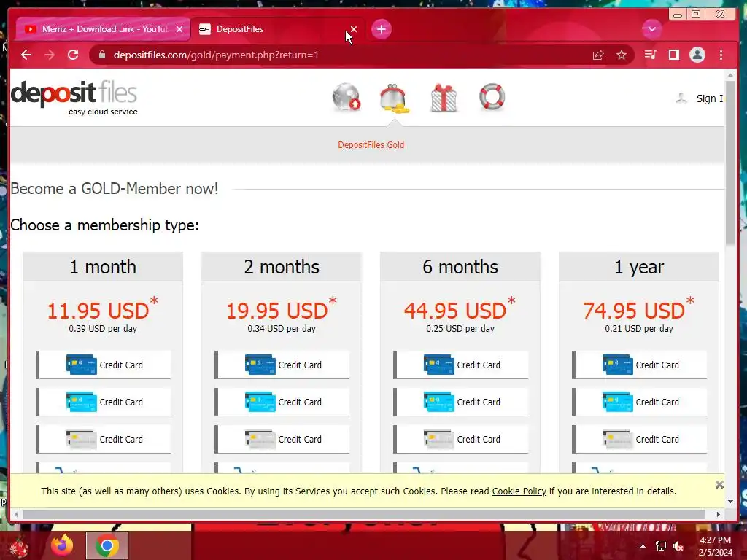Image resolution: width=747 pixels, height=560 pixels.
Task: Open the network tray icon
Action: pos(660,546)
